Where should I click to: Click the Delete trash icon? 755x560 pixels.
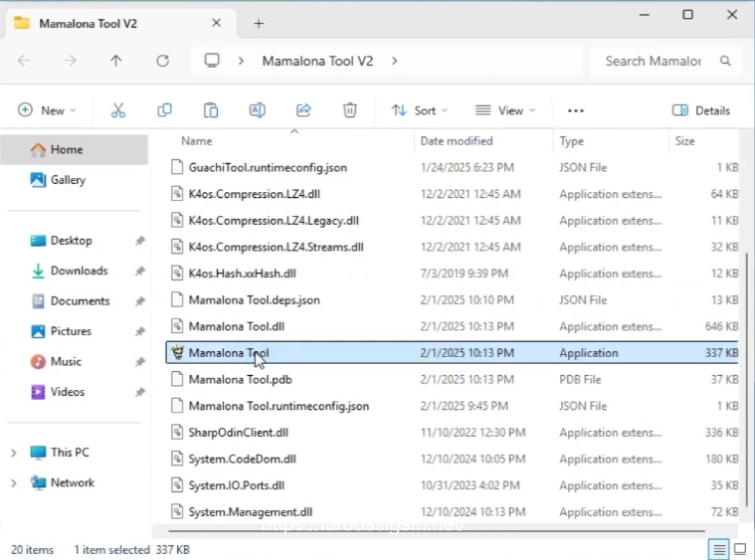tap(349, 110)
